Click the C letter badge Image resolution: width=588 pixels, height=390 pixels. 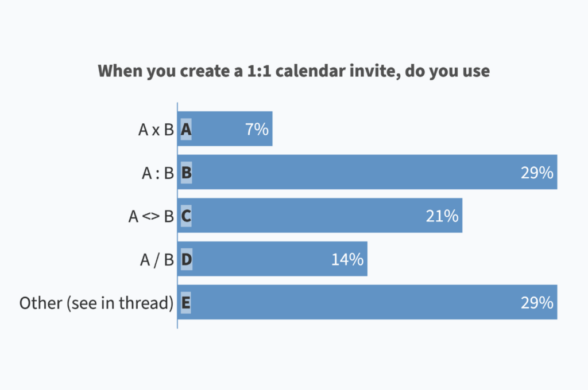point(186,216)
